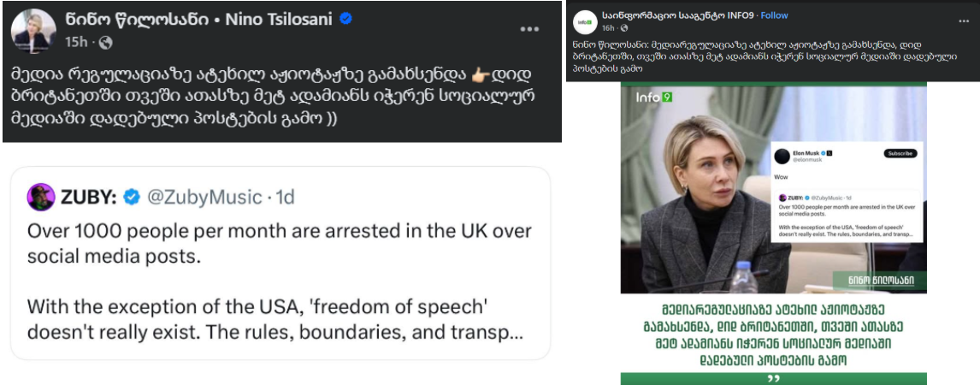The image size is (980, 385).
Task: Click the INFO9 page logo avatar
Action: (585, 21)
